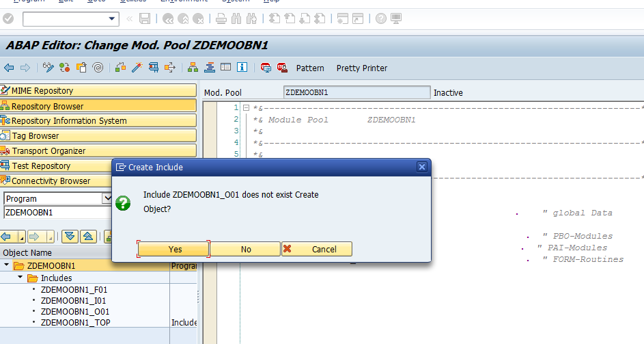Click the blue information icon in editor toolbar
Screen dimensions: 644x344
242,68
